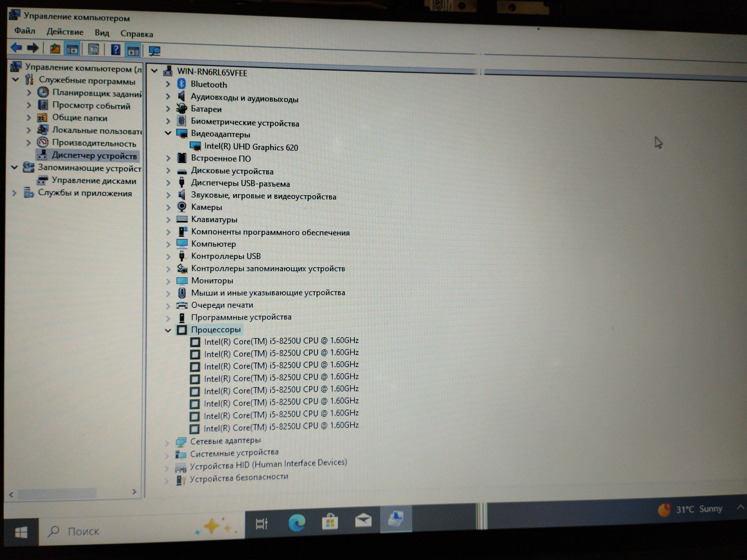The height and width of the screenshot is (560, 747).
Task: Select Контроллеры запоминающих устройств category
Action: (268, 268)
